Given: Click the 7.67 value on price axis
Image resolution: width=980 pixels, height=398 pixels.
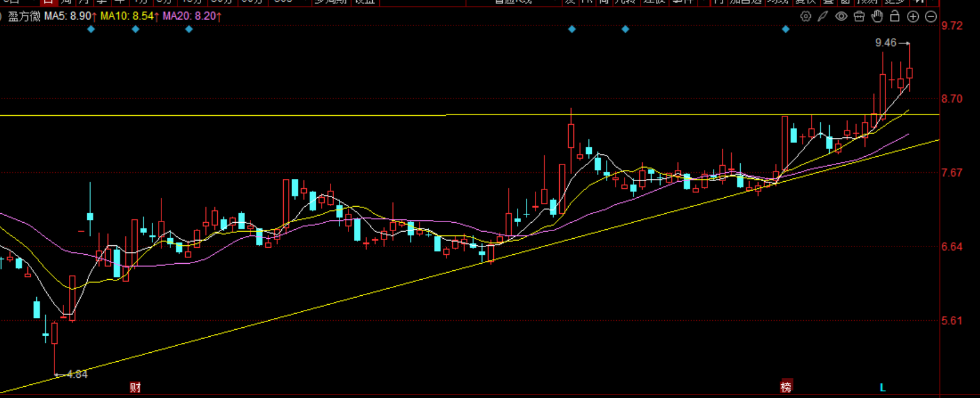Looking at the screenshot, I should click(x=952, y=173).
